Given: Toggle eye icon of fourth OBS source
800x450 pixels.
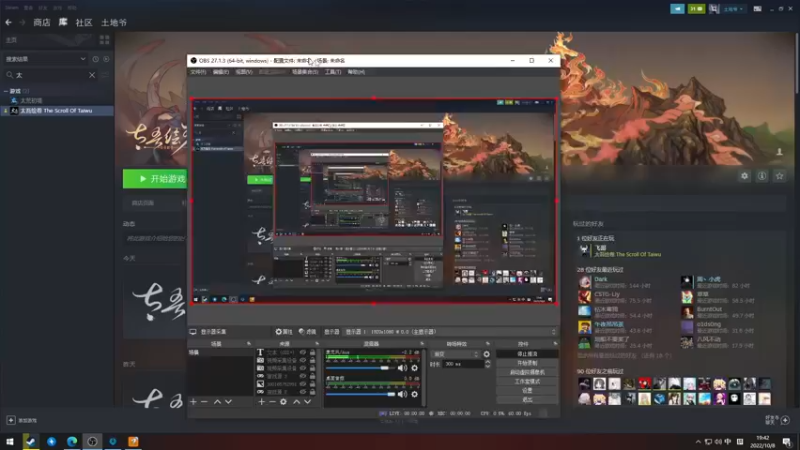Looking at the screenshot, I should [x=303, y=376].
